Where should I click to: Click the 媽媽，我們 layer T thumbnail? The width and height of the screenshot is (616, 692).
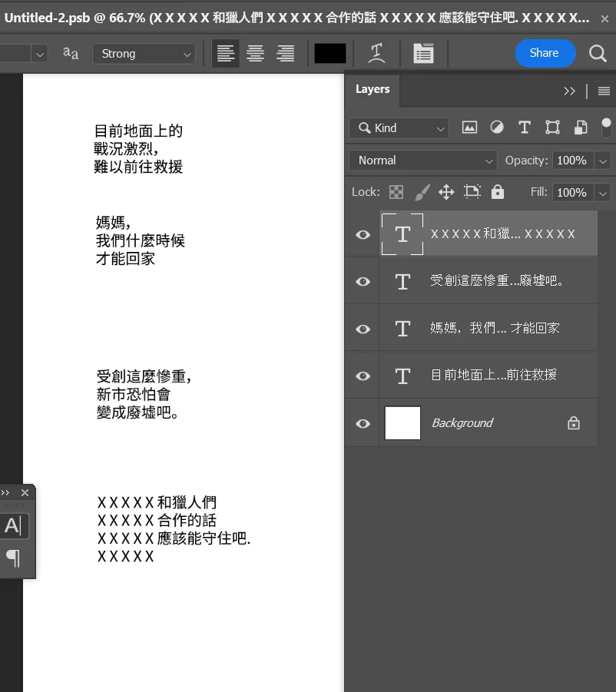402,329
